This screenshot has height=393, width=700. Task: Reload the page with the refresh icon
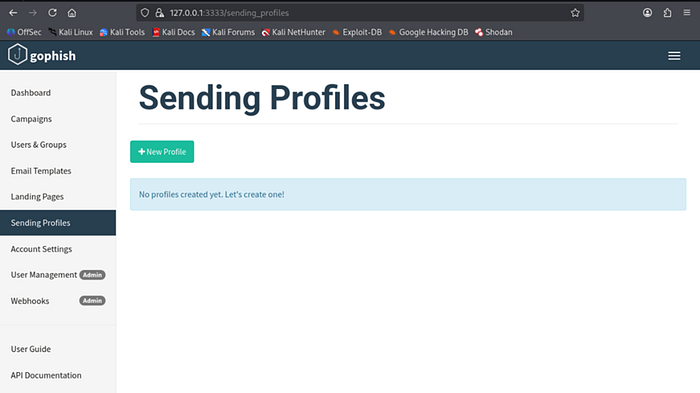52,13
